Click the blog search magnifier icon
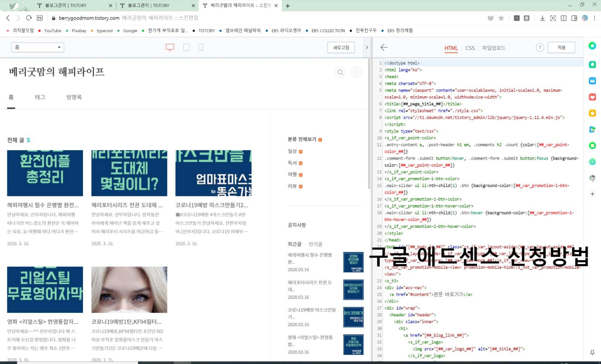 (x=340, y=72)
